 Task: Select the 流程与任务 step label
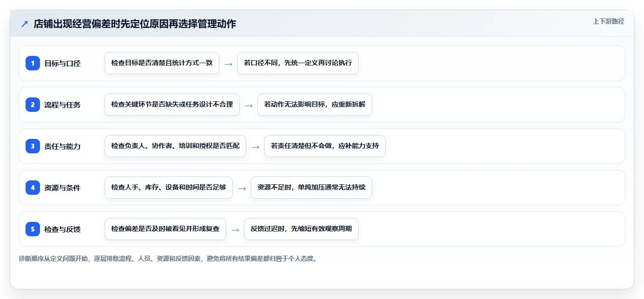click(x=62, y=105)
